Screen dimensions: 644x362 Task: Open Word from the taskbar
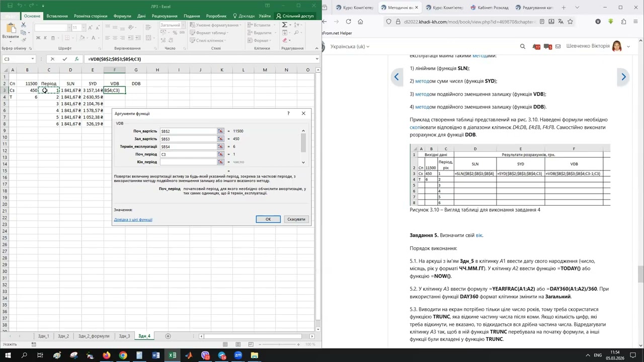(155, 355)
